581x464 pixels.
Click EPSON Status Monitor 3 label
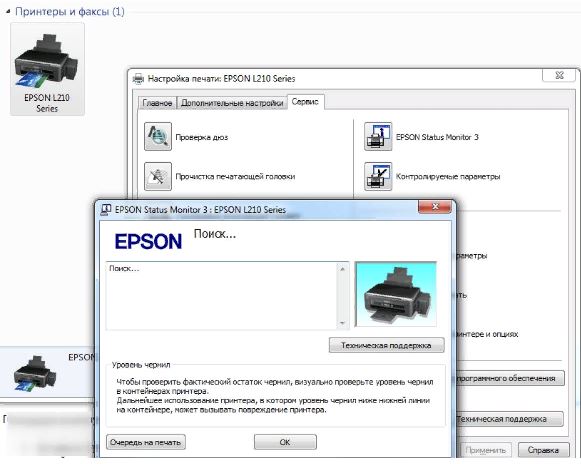tap(437, 137)
